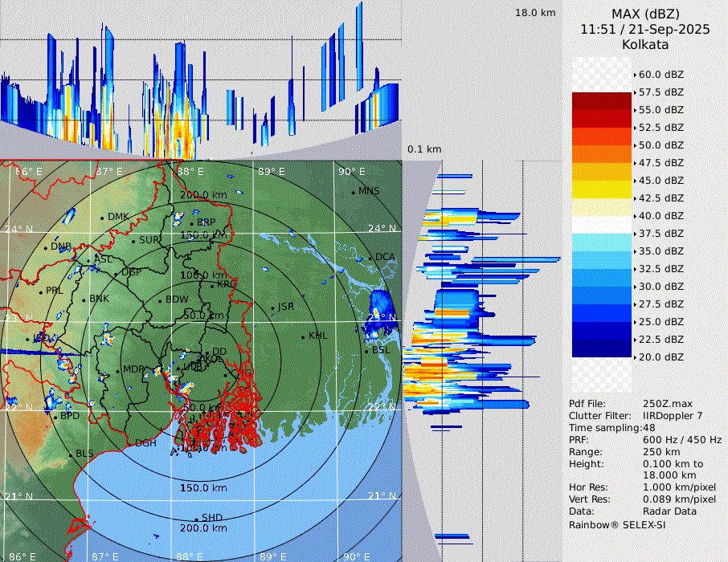Screen dimensions: 728x562
Task: Click the PRL station marker
Action: coord(41,291)
